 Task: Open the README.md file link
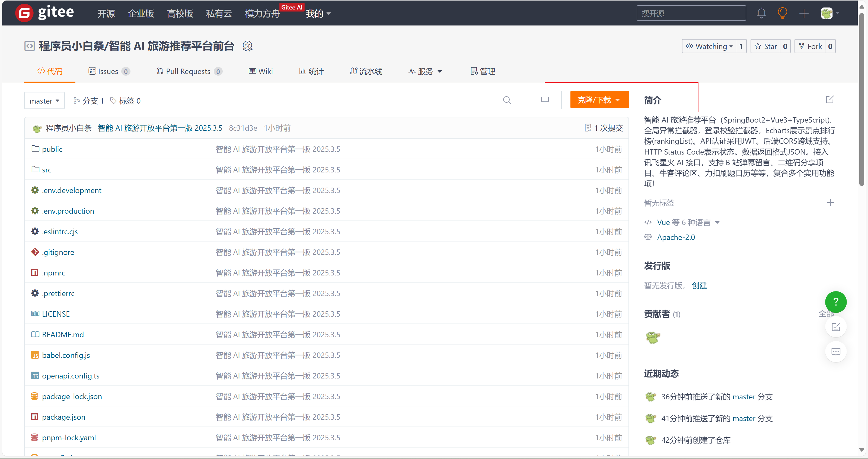click(63, 334)
